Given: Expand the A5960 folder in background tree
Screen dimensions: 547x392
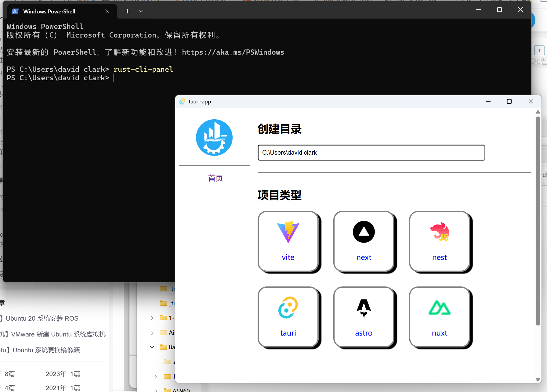Looking at the screenshot, I should point(156,390).
